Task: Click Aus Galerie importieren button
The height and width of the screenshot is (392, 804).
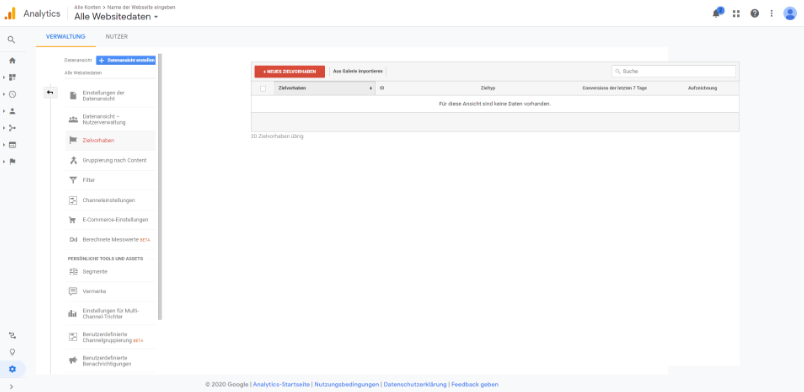Action: click(x=358, y=71)
